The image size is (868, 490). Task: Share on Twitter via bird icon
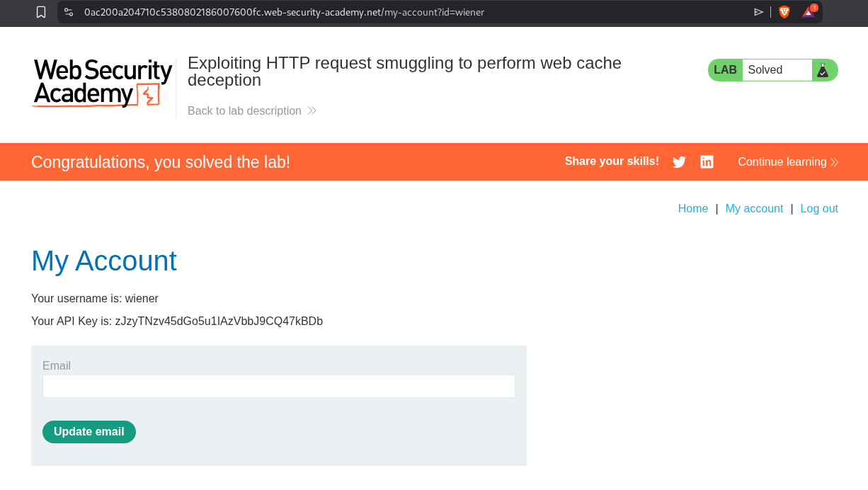(x=679, y=162)
